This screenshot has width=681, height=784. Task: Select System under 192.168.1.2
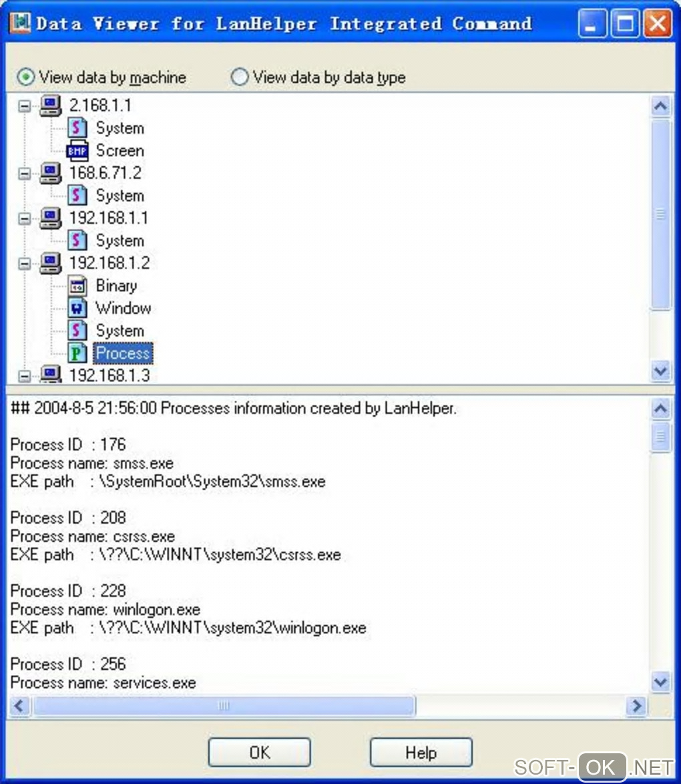120,331
